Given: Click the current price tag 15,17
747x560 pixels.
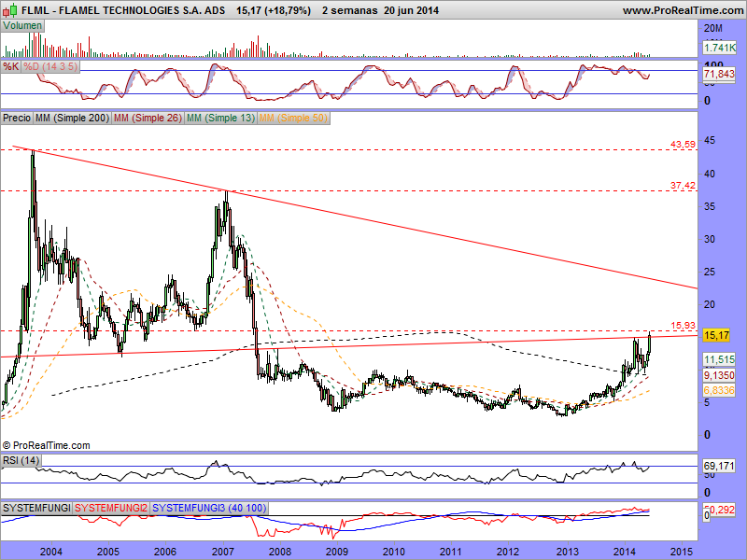Looking at the screenshot, I should coord(716,335).
